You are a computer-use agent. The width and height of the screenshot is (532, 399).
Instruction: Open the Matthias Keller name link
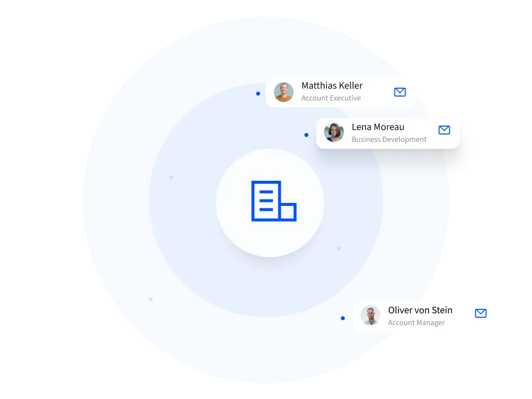332,86
